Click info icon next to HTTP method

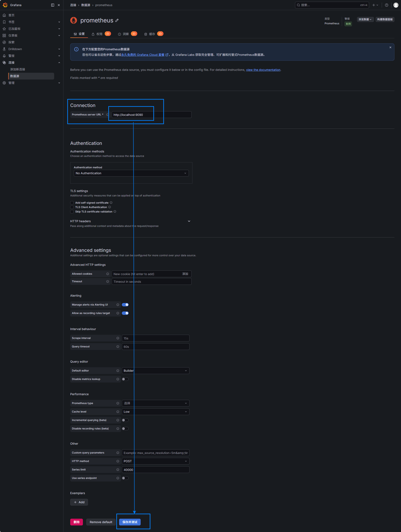tap(118, 461)
